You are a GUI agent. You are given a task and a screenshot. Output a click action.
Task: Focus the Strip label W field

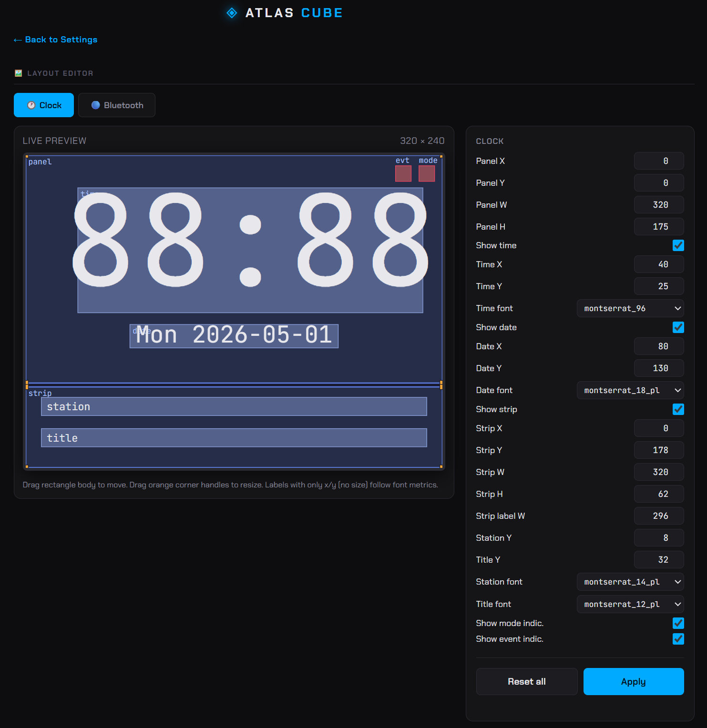[659, 516]
